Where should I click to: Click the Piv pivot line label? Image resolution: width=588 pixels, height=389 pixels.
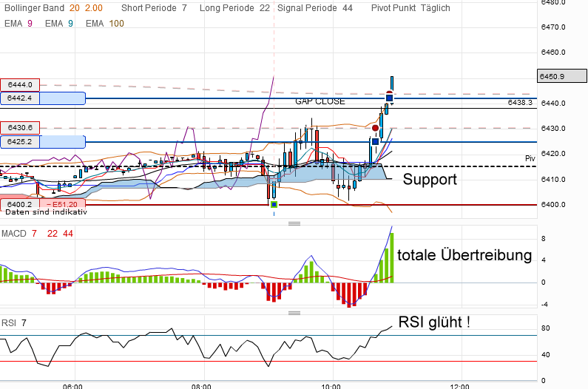tap(530, 159)
